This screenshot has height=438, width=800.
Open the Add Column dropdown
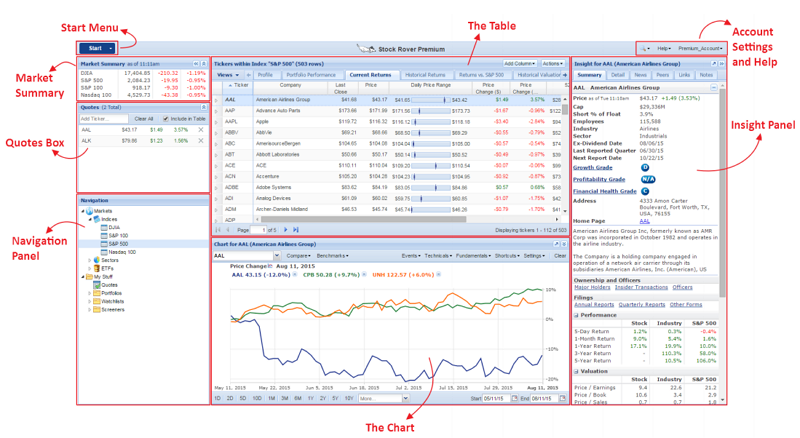point(519,64)
